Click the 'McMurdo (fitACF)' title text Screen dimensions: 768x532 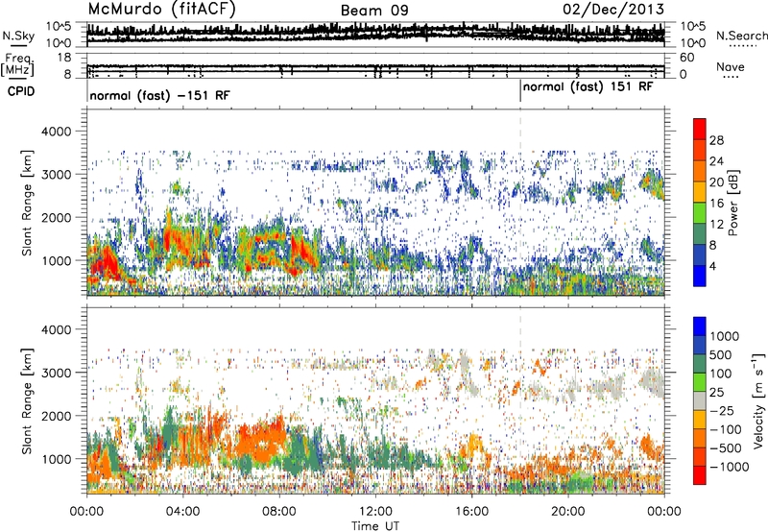(161, 10)
